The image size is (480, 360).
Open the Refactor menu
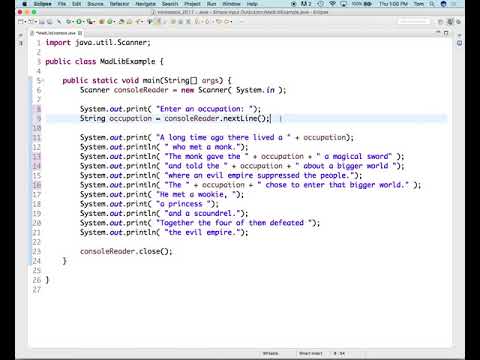pos(119,4)
